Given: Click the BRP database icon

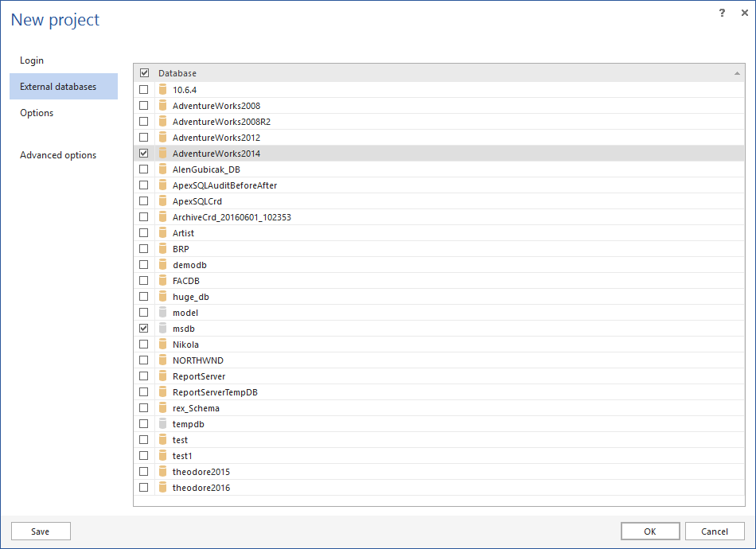Looking at the screenshot, I should 163,249.
